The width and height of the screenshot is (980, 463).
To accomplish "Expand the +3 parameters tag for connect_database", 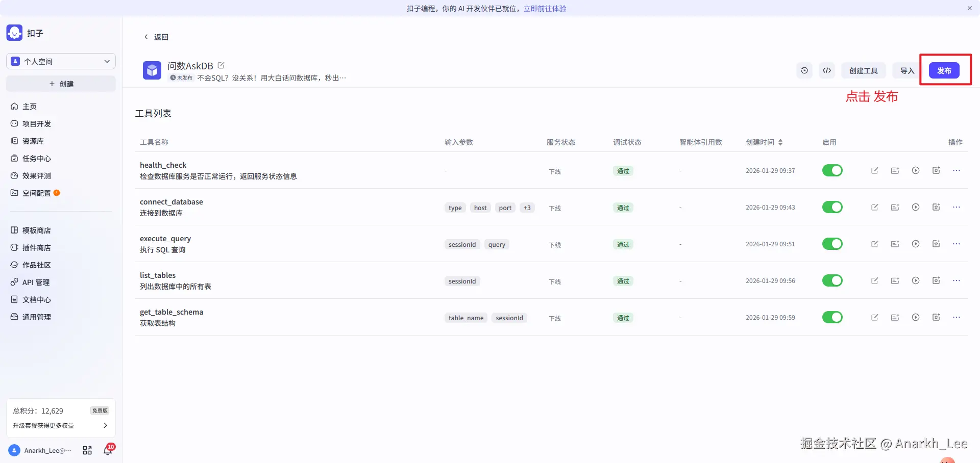I will [x=527, y=208].
